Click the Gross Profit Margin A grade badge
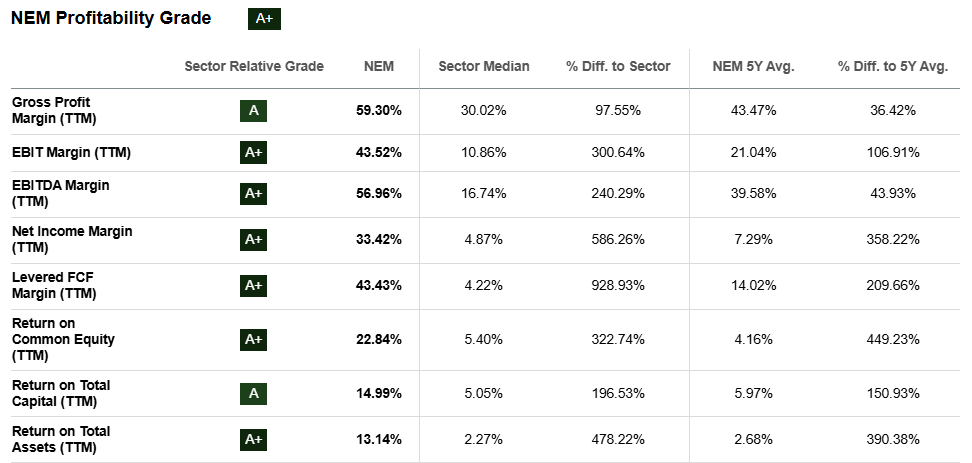Viewport: 972px width, 463px height. click(254, 111)
